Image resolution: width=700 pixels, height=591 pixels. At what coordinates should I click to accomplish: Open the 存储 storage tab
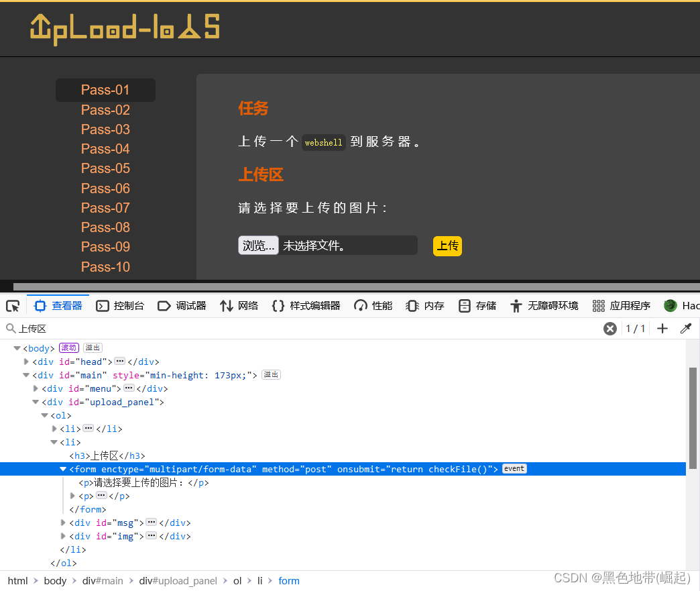[x=477, y=306]
